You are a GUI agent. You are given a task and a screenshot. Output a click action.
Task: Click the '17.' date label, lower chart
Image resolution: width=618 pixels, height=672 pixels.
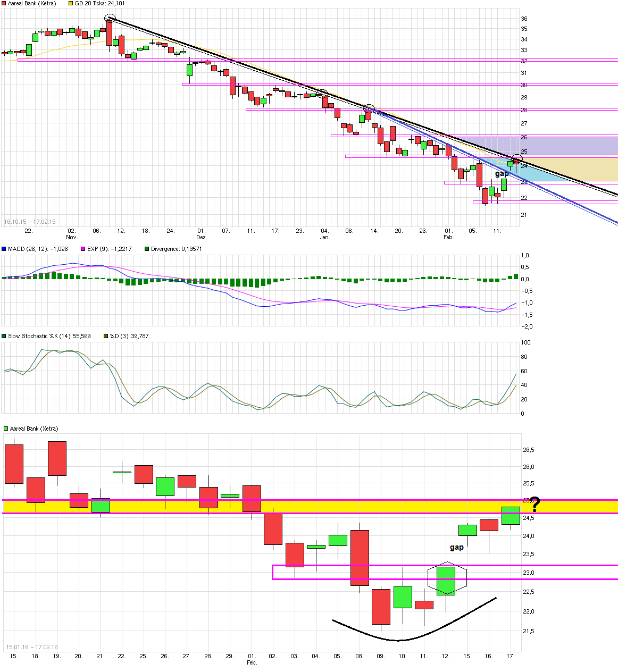511,656
